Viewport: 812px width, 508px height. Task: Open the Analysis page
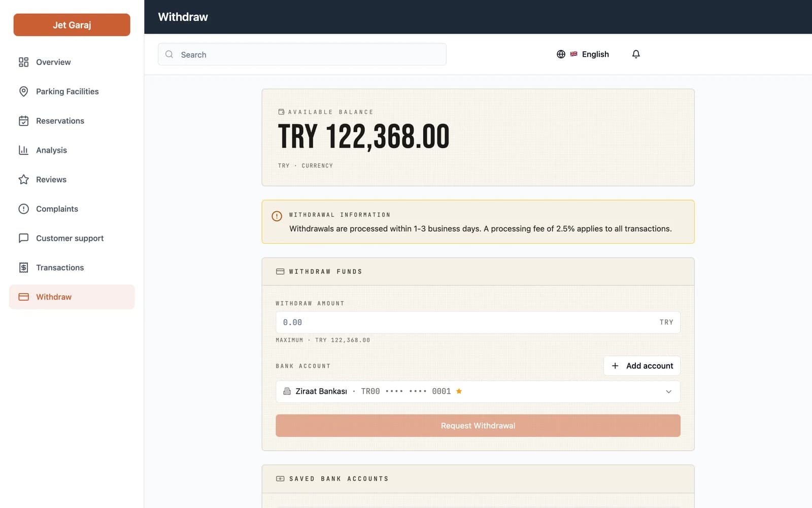(72, 150)
